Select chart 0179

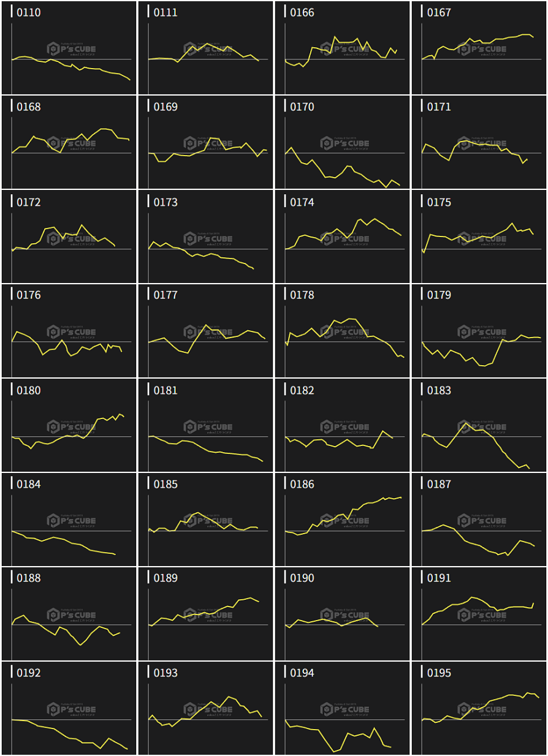coord(479,331)
